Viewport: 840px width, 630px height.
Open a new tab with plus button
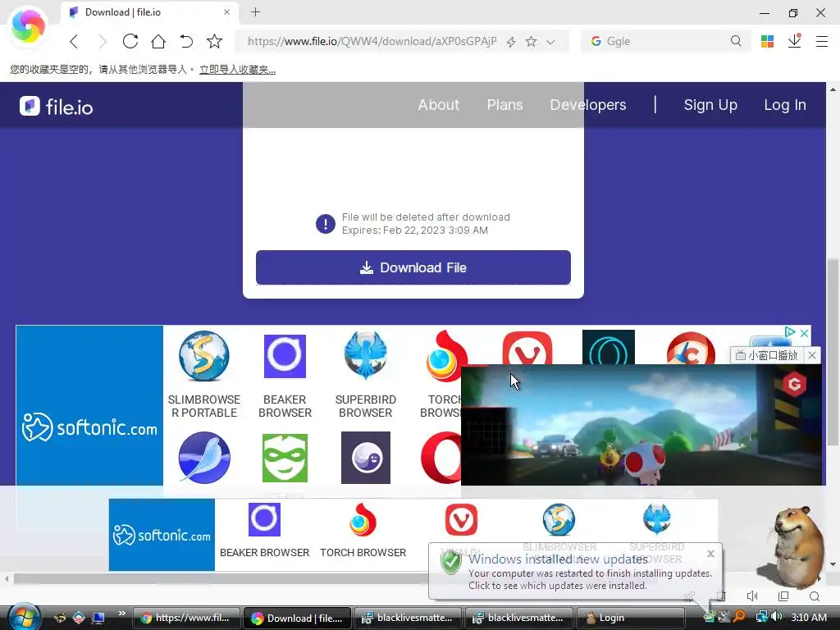click(x=256, y=11)
